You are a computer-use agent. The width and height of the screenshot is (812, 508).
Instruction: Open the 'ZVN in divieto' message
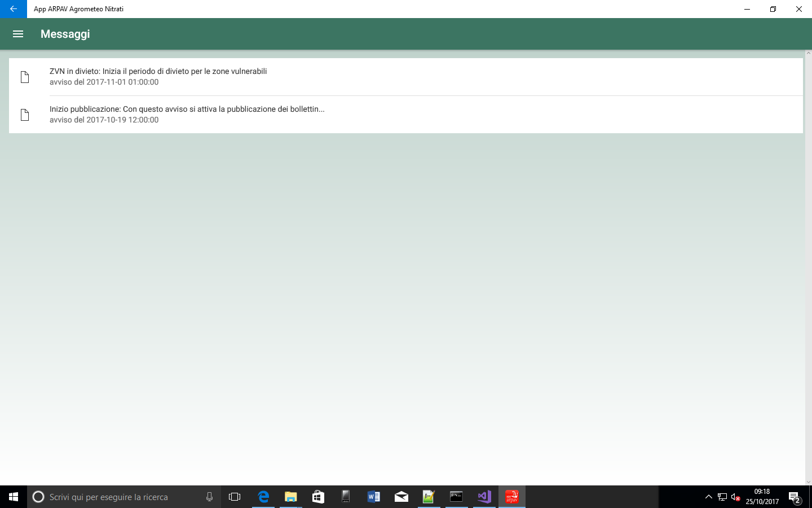(x=406, y=77)
